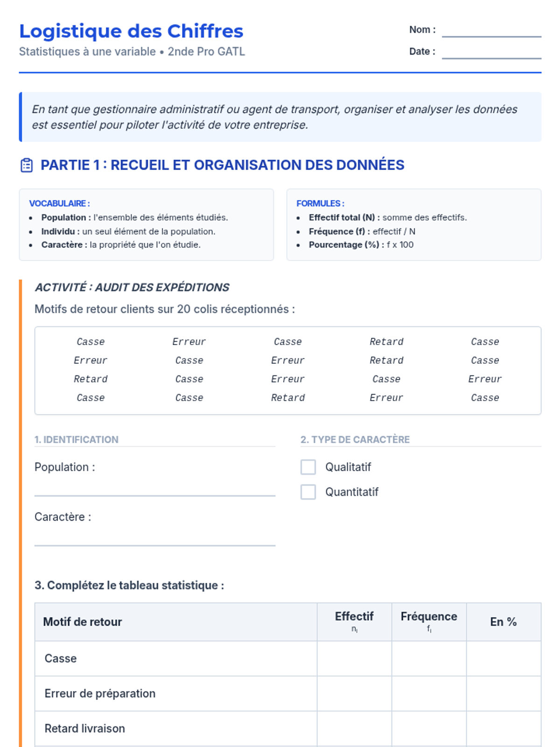Click the ACTIVITÉ : AUDIT DES EXPÉDITIONS heading
Image resolution: width=560 pixels, height=747 pixels.
132,287
